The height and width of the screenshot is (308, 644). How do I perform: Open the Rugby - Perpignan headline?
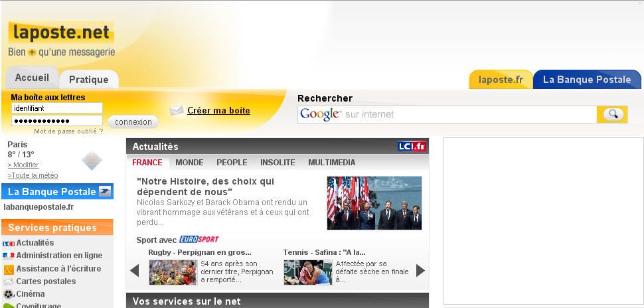click(x=200, y=252)
